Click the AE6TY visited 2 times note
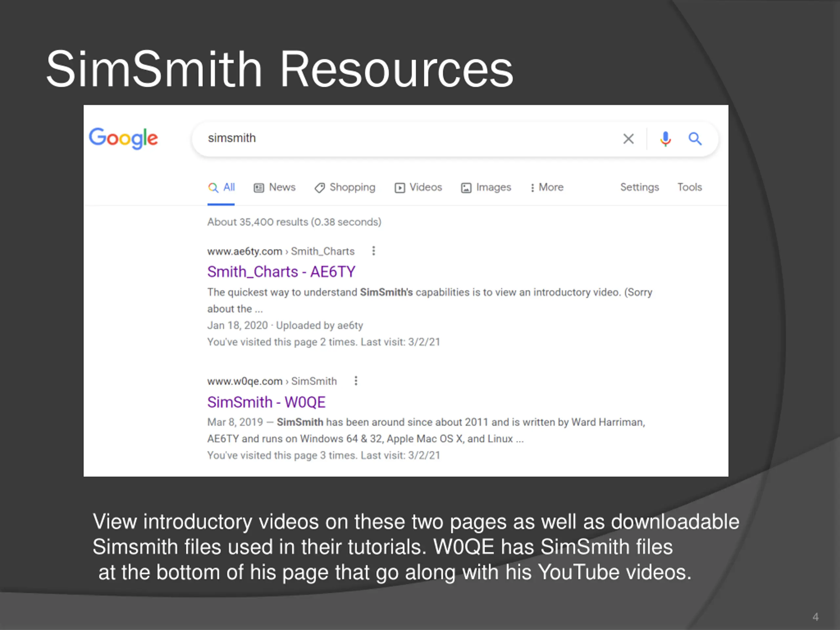Screen dimensions: 840x630 324,342
